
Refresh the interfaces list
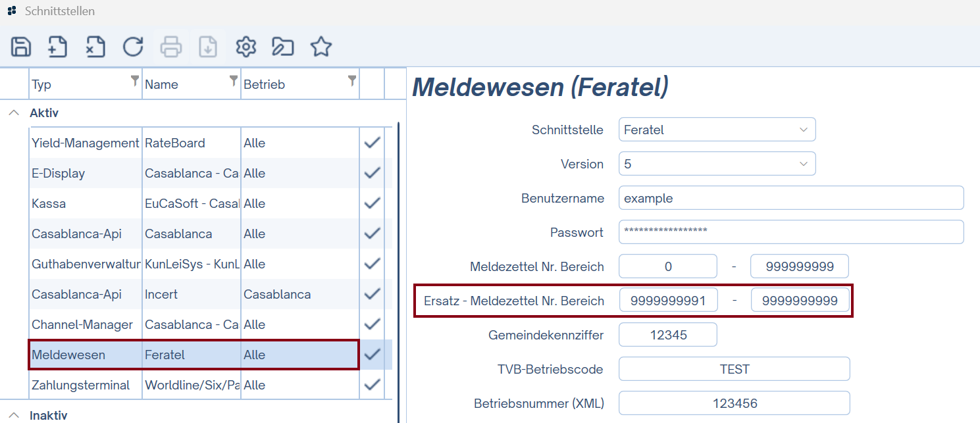point(132,47)
